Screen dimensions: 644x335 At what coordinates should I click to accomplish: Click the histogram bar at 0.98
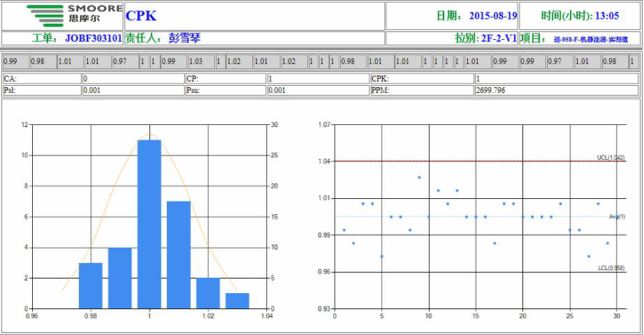pos(90,285)
